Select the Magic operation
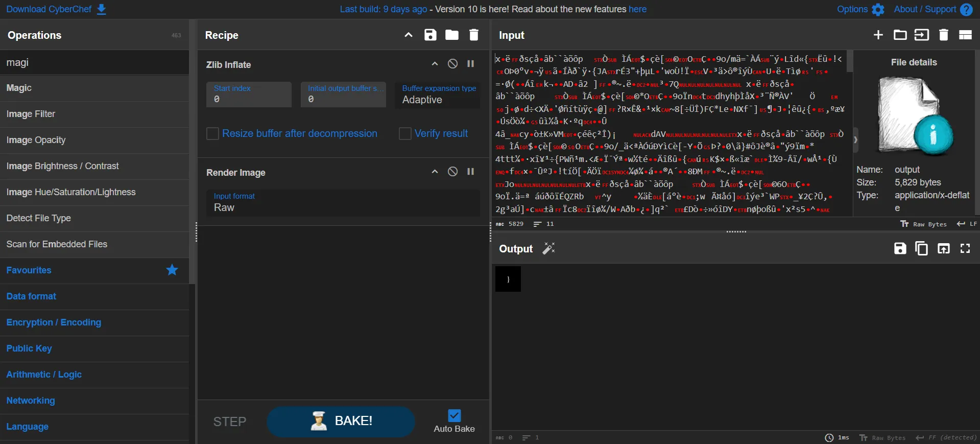980x444 pixels. [x=94, y=88]
